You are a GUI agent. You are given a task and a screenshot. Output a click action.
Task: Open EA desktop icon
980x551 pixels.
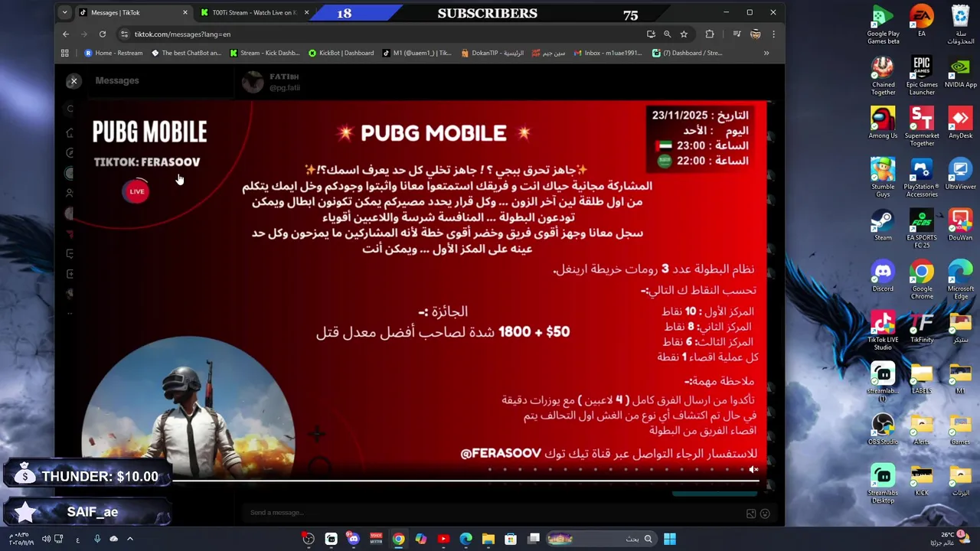coord(922,21)
